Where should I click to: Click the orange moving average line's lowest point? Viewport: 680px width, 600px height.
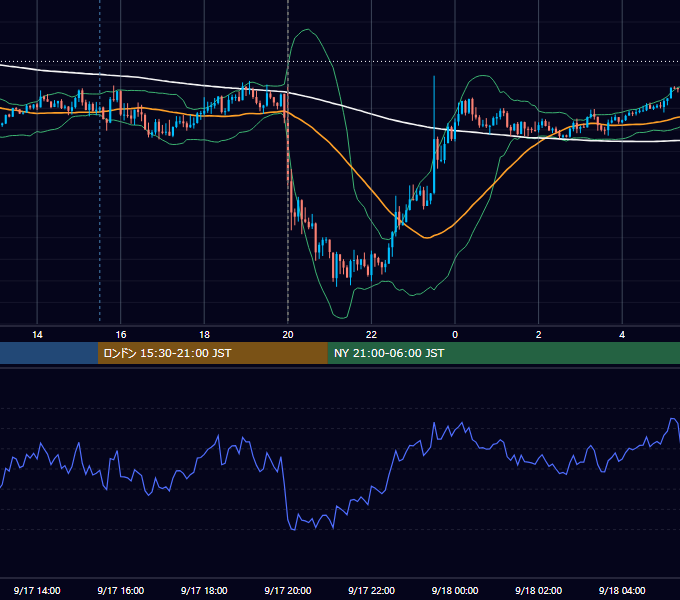point(427,238)
